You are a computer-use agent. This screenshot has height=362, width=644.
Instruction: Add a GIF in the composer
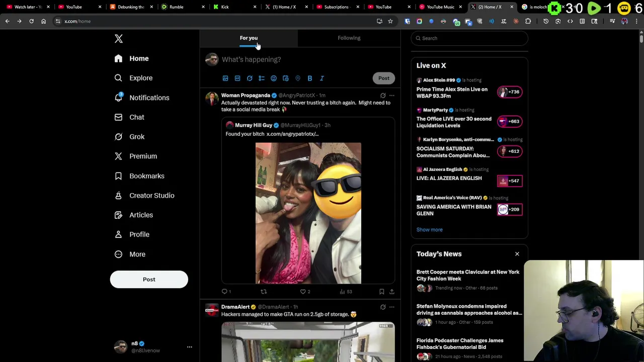point(237,78)
